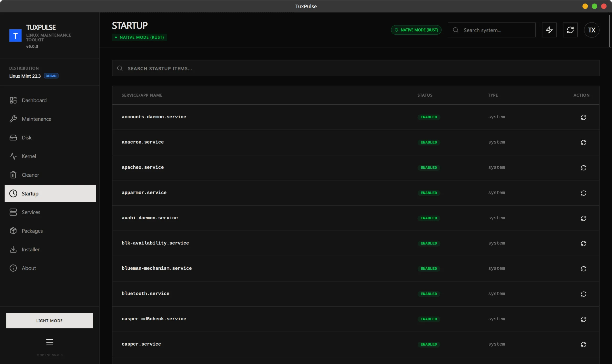Toggle action icon for apache2.service
Screen dimensions: 612x364
[583, 168]
